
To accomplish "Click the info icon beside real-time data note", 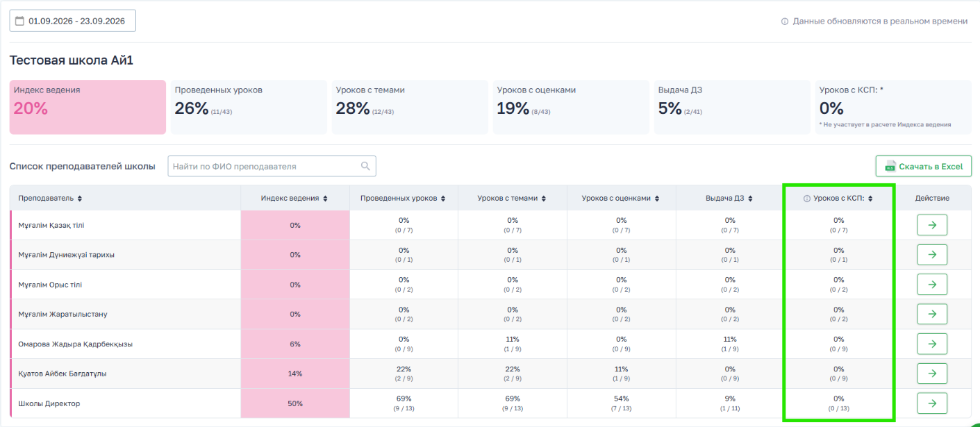I will tap(785, 22).
